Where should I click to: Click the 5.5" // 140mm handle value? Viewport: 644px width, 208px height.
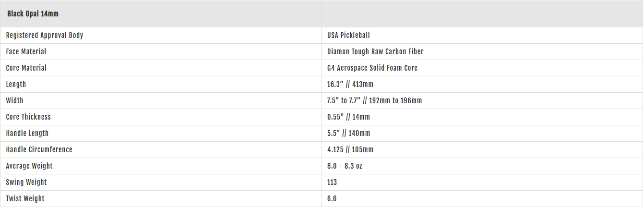coord(349,133)
